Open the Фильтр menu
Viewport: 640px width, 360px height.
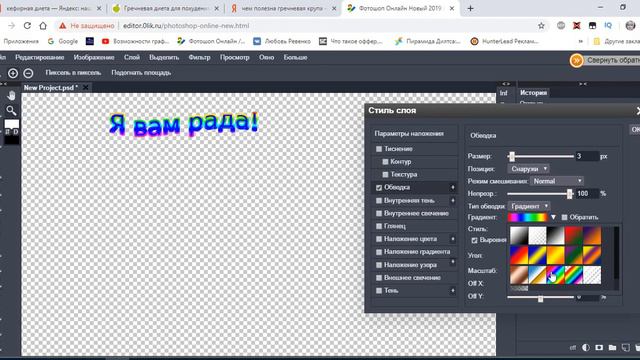199,58
